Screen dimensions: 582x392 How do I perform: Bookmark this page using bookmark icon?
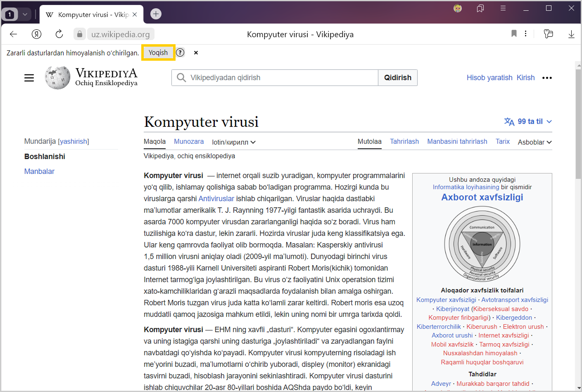514,34
